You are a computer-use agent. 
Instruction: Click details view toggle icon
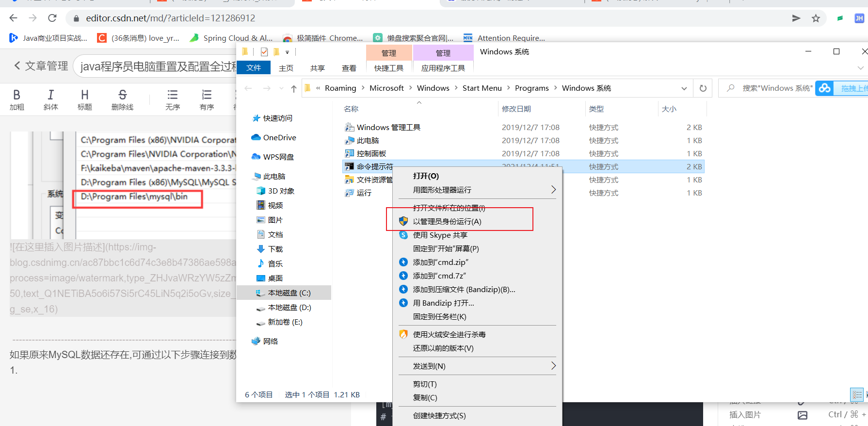point(857,395)
